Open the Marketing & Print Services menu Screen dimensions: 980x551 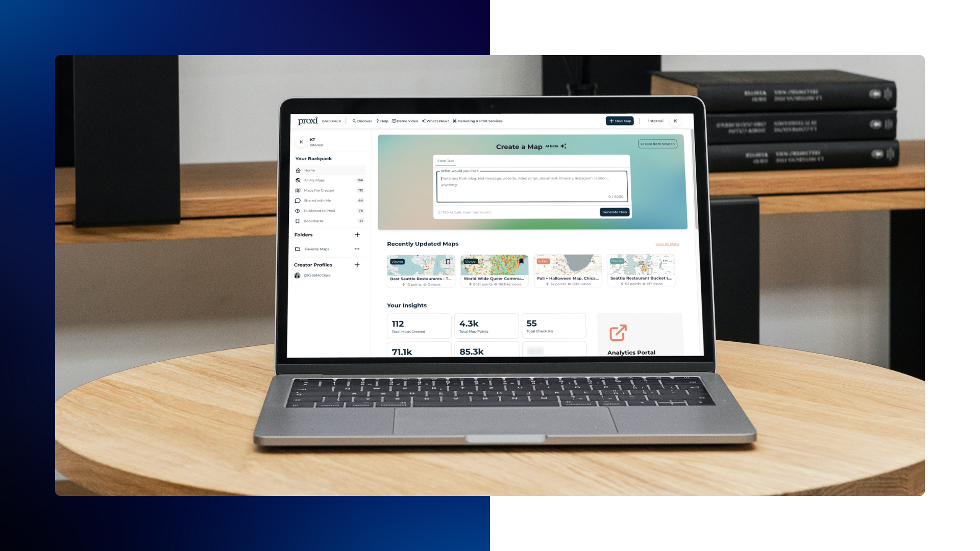tap(479, 120)
